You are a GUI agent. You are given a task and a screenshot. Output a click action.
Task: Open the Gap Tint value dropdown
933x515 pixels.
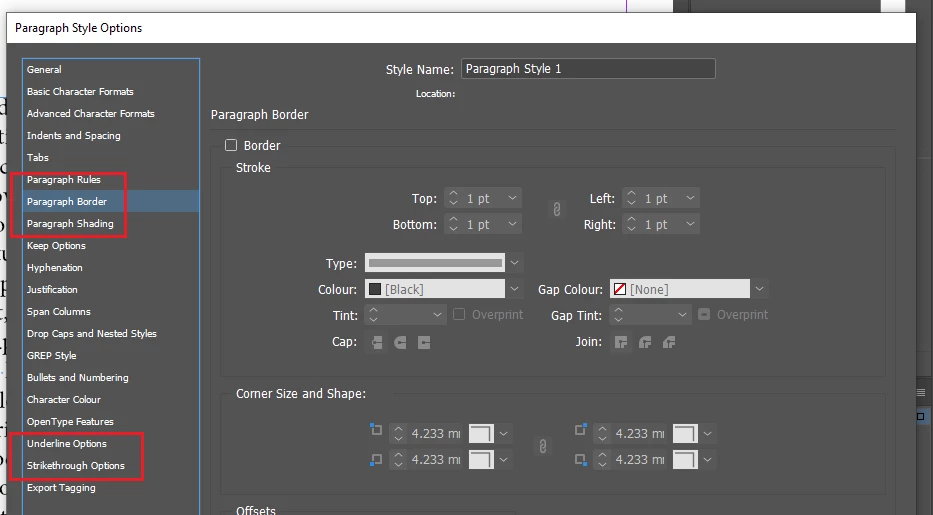pyautogui.click(x=682, y=315)
